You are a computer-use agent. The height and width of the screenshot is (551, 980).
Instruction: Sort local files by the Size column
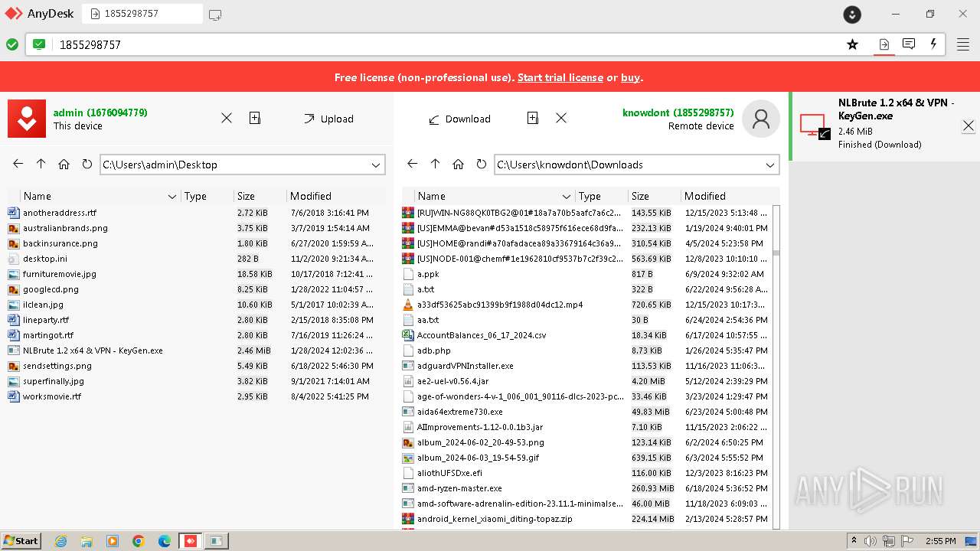coord(260,196)
